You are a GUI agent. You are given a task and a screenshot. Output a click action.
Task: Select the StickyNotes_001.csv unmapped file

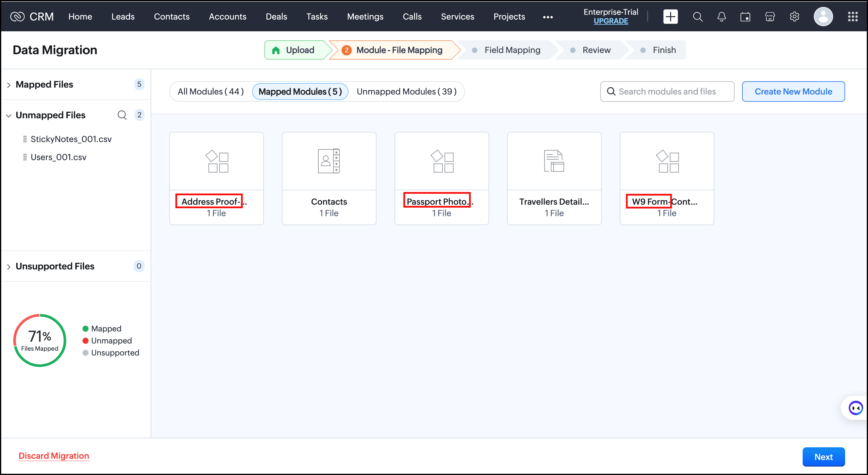pyautogui.click(x=71, y=139)
